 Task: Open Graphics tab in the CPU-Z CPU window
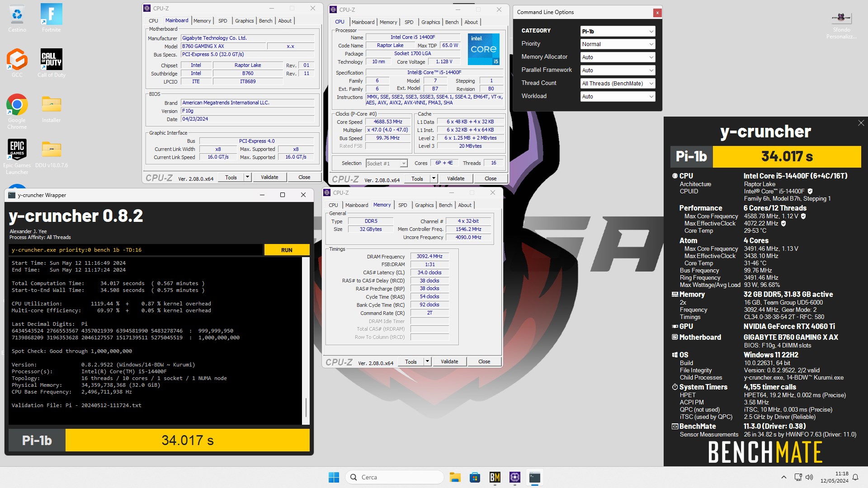point(430,22)
